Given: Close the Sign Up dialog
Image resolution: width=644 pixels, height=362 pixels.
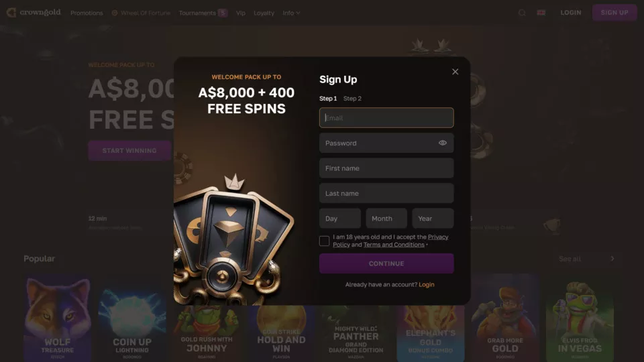Looking at the screenshot, I should [455, 72].
